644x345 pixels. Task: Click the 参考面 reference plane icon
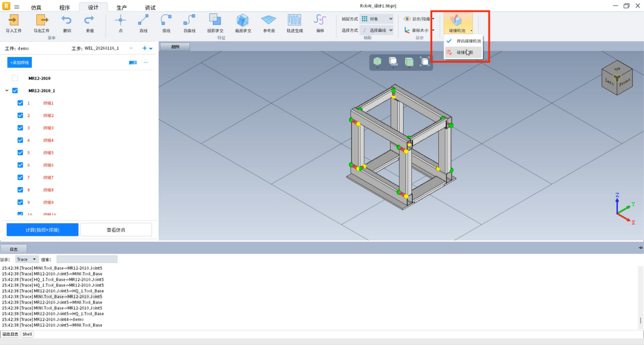point(268,20)
